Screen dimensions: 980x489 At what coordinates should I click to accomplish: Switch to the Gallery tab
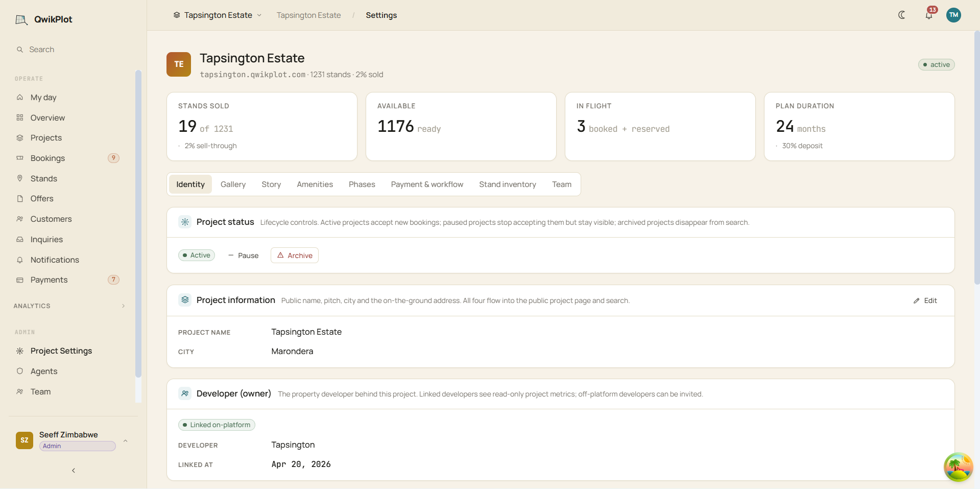point(233,184)
